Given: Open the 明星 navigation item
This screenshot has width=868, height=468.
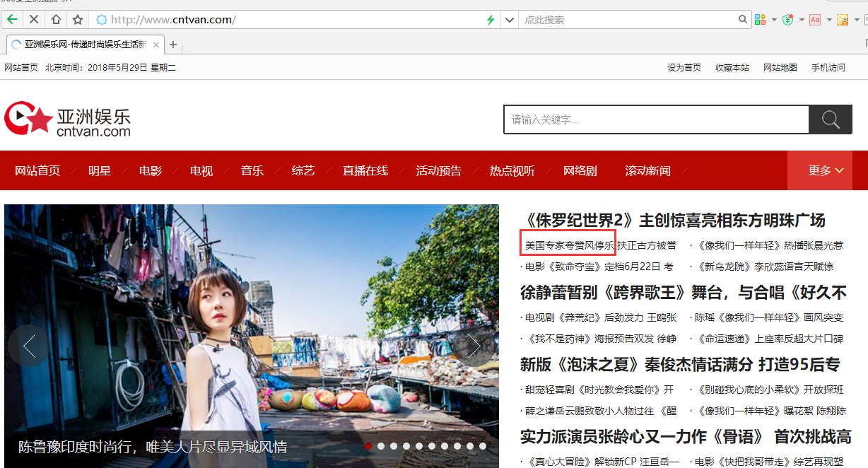Looking at the screenshot, I should (x=100, y=170).
